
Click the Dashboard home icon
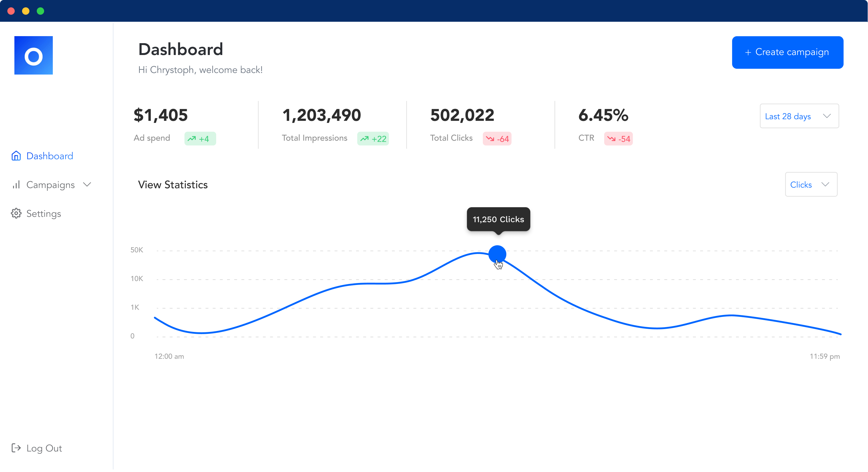pos(16,156)
